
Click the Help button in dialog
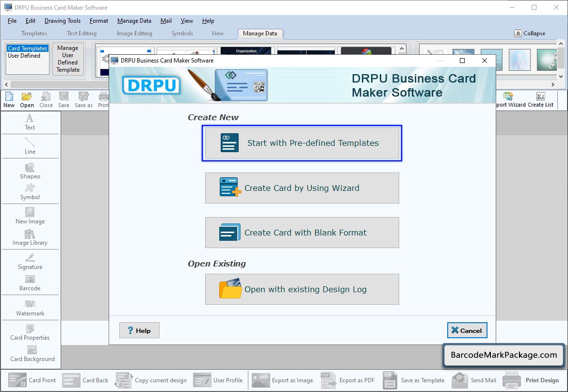pyautogui.click(x=139, y=330)
